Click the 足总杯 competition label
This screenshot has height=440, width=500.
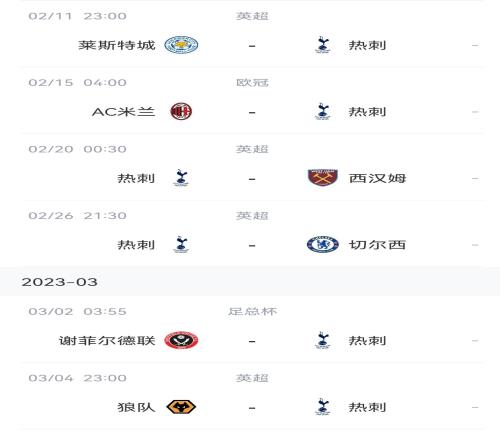tap(252, 311)
